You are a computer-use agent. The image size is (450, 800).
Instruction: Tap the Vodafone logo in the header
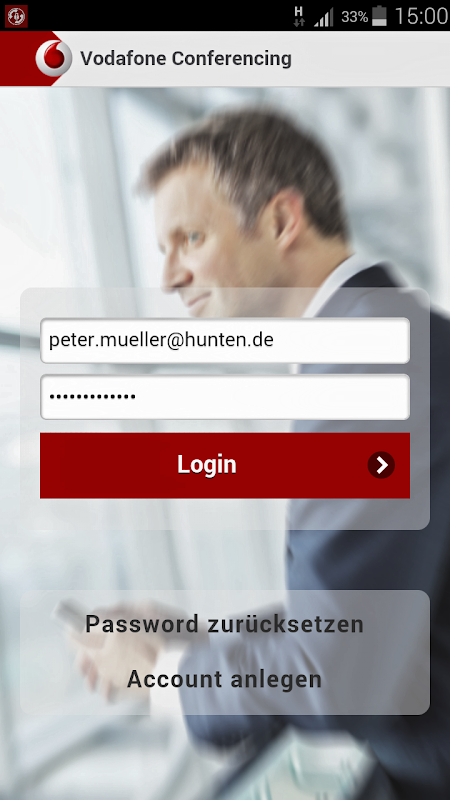tap(54, 58)
